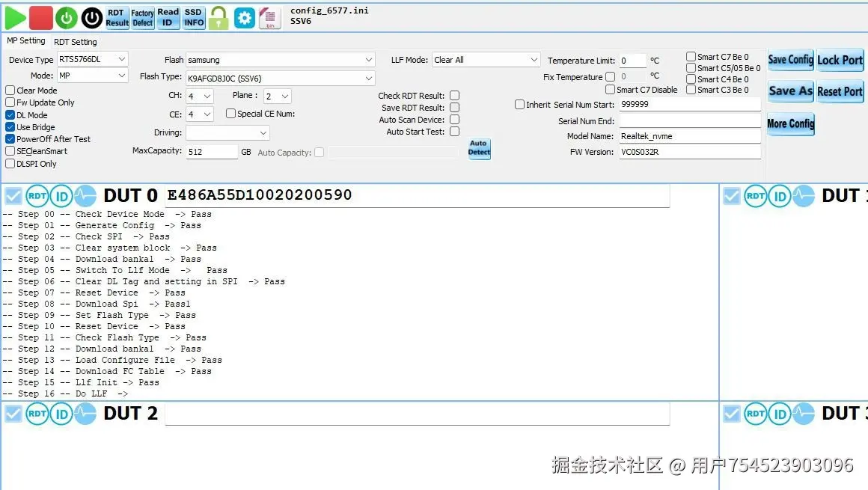Switch to the RDT Setting tab
The width and height of the screenshot is (868, 490).
pos(76,42)
